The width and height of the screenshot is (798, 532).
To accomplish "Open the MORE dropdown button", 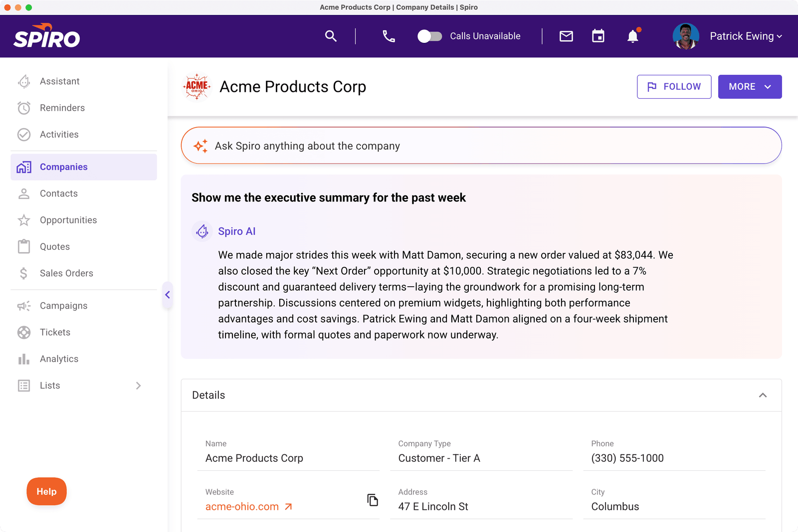I will coord(750,87).
